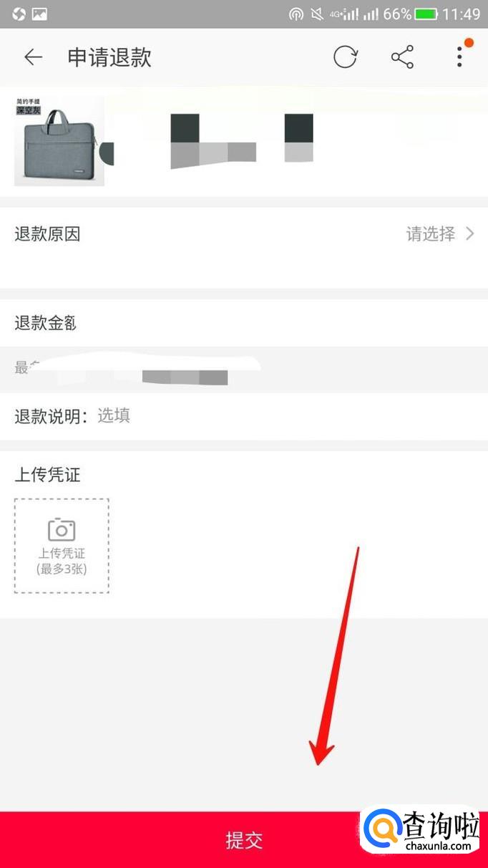
Task: Submit the refund with 提交 button
Action: pos(244,839)
